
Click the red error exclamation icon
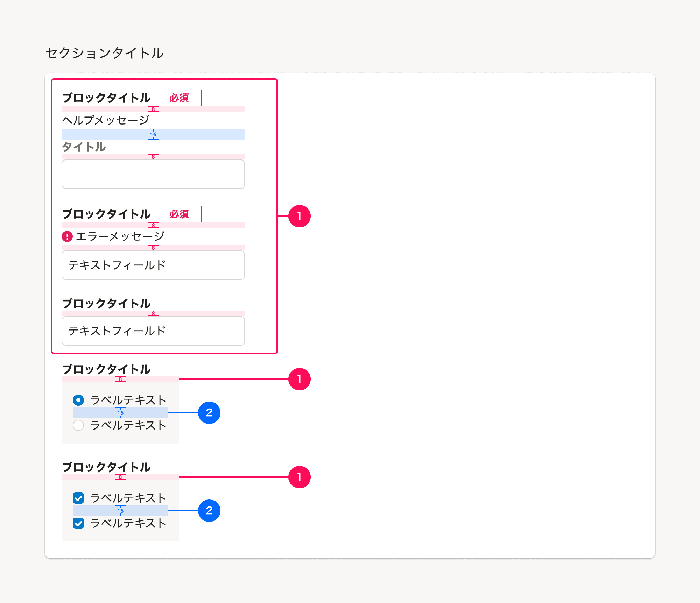click(67, 236)
